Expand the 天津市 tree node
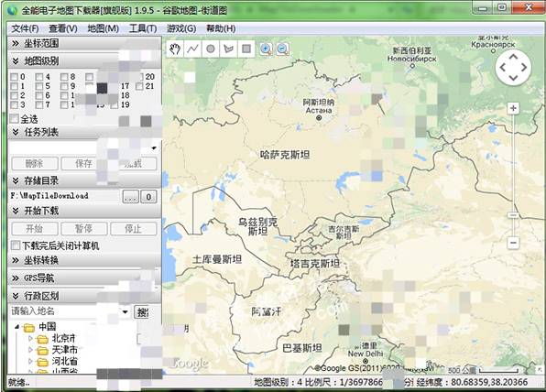The width and height of the screenshot is (546, 392). (x=30, y=350)
